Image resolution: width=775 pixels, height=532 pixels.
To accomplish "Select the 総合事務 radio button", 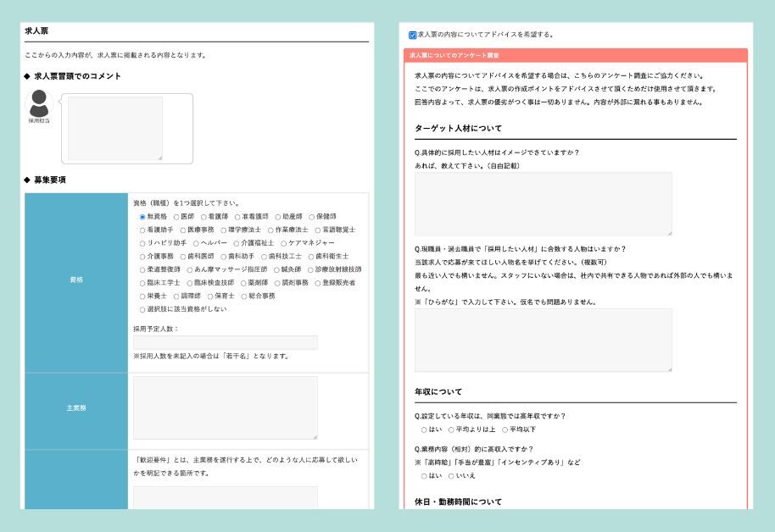I will [243, 296].
